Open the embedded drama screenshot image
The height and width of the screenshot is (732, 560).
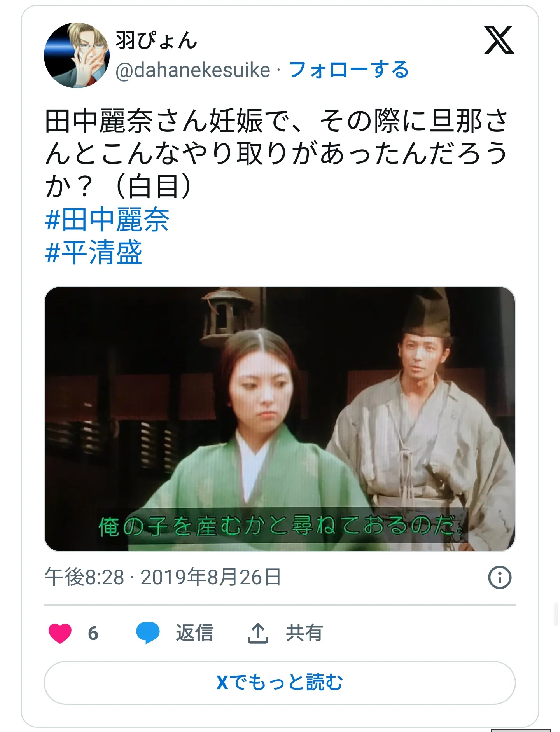(280, 419)
